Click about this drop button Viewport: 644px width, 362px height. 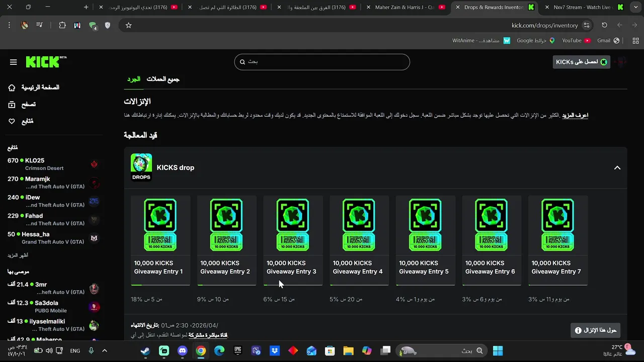596,330
